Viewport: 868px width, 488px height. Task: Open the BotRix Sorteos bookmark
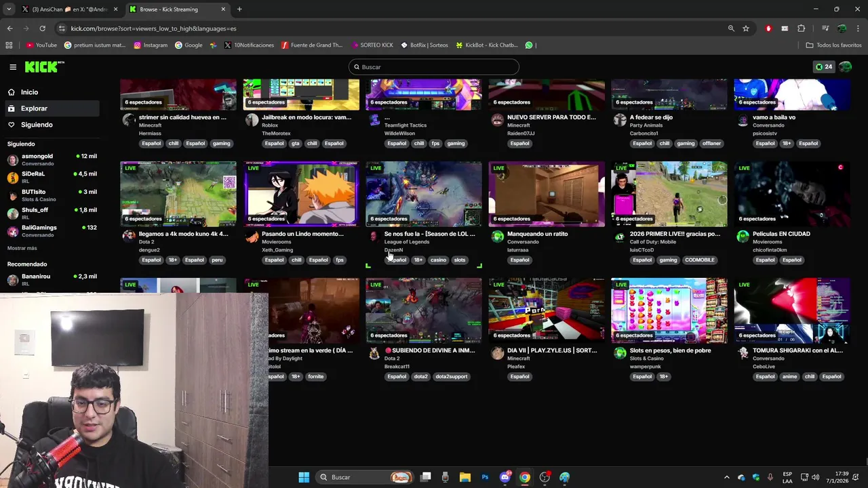pyautogui.click(x=425, y=45)
